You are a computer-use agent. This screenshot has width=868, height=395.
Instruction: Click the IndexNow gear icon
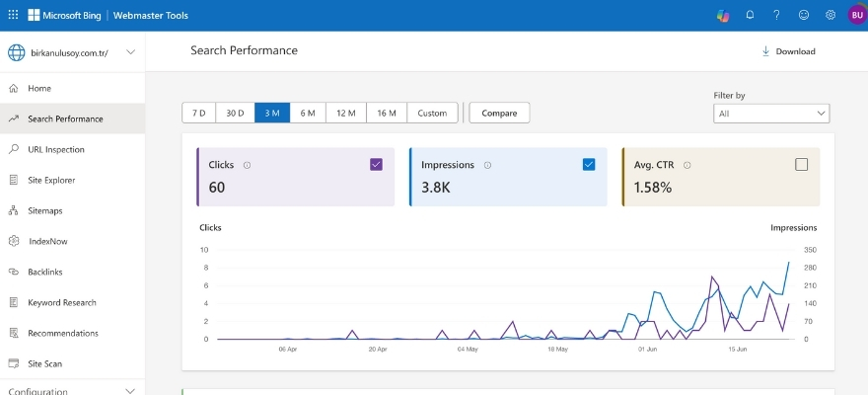14,241
